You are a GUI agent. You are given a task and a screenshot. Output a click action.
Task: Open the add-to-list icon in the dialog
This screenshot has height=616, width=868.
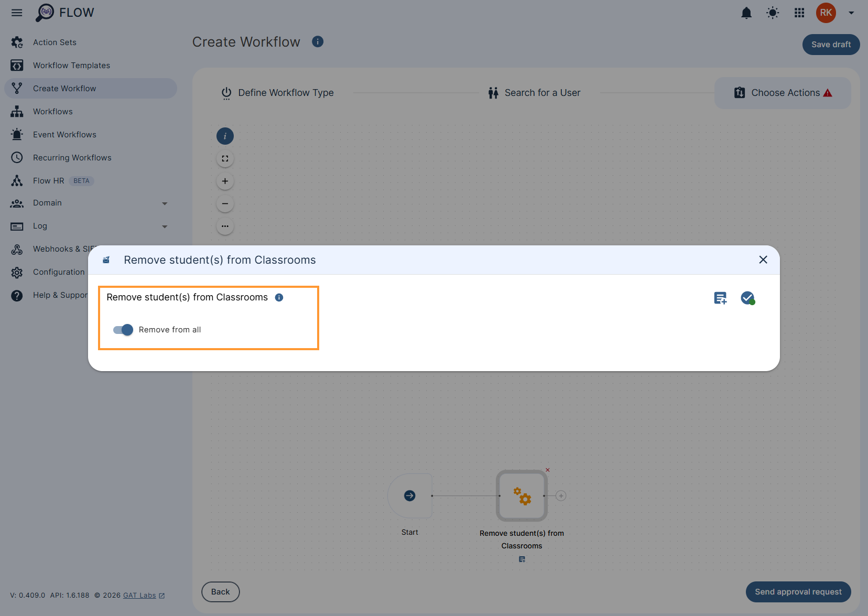point(720,298)
